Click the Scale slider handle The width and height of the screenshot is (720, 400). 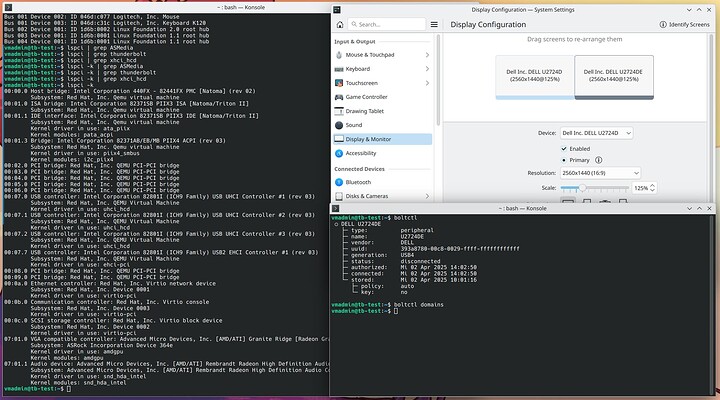click(582, 187)
